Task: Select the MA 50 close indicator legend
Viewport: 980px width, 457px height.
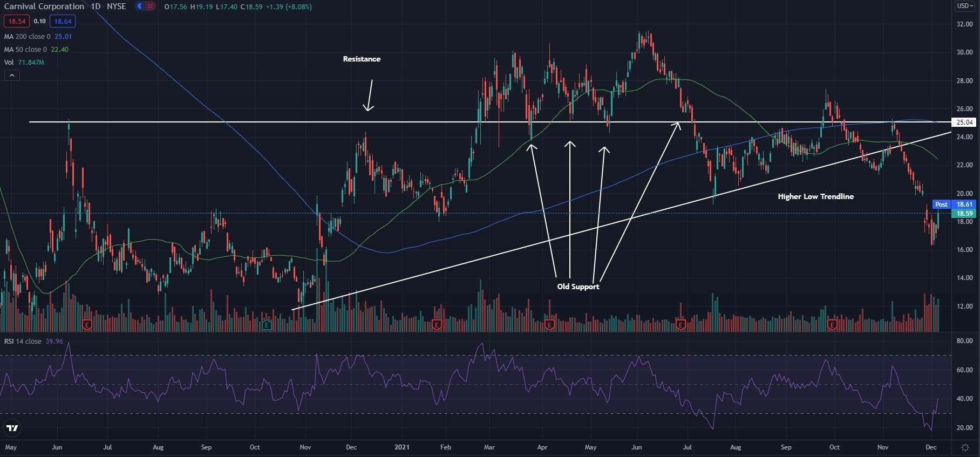Action: click(36, 50)
